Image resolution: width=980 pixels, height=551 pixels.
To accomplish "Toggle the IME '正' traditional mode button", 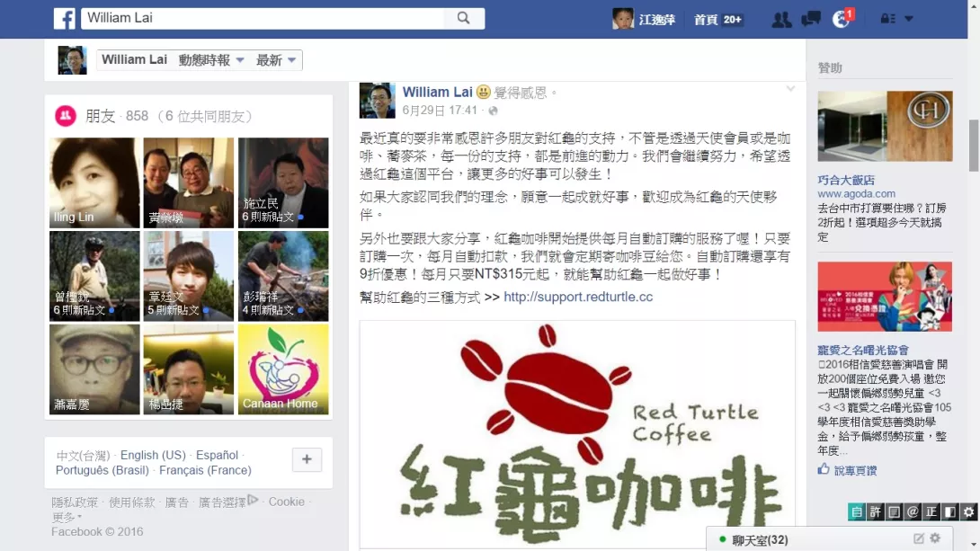I will [x=931, y=511].
